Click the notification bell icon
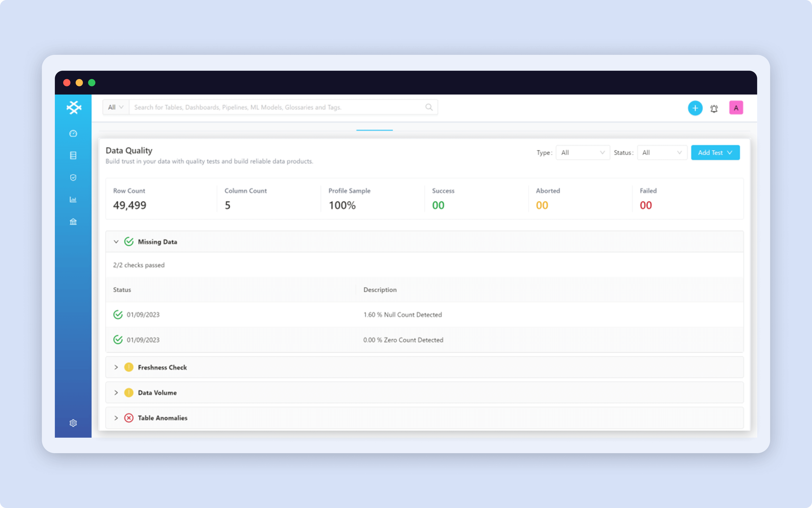The height and width of the screenshot is (508, 812). tap(714, 109)
